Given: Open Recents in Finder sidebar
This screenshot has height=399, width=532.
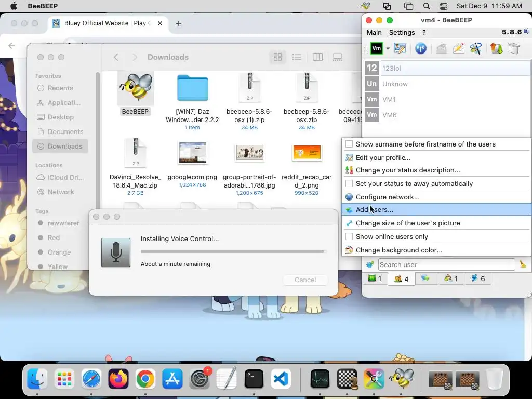Looking at the screenshot, I should click(60, 88).
